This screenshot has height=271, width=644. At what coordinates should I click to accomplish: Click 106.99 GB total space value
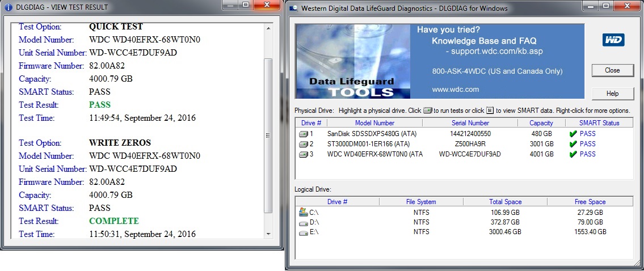[x=505, y=213]
